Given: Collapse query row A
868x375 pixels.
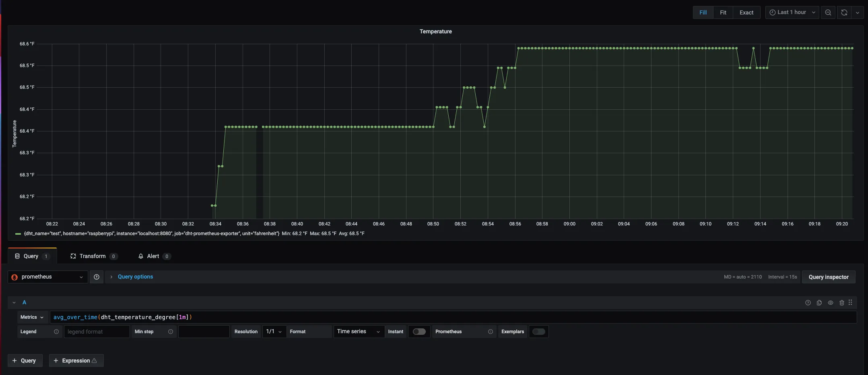Looking at the screenshot, I should coord(14,303).
